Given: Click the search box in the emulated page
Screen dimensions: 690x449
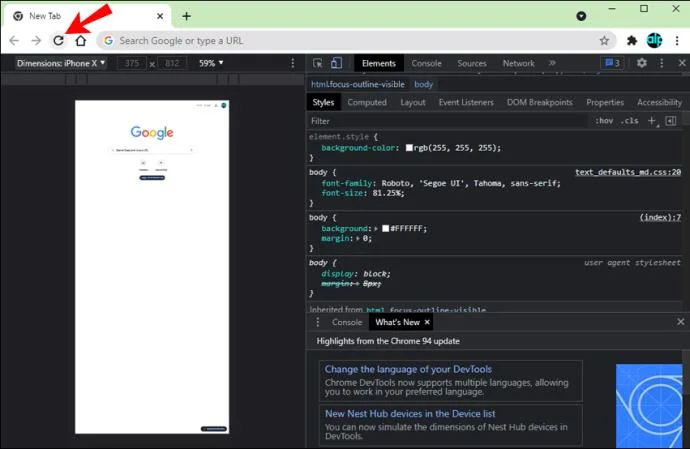Looking at the screenshot, I should pyautogui.click(x=152, y=150).
